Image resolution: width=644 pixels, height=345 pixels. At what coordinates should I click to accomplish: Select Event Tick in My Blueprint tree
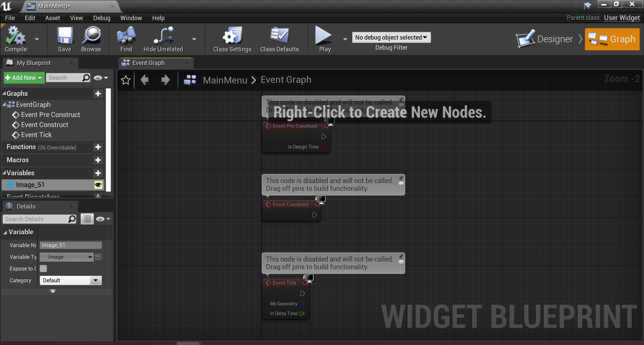pyautogui.click(x=36, y=135)
